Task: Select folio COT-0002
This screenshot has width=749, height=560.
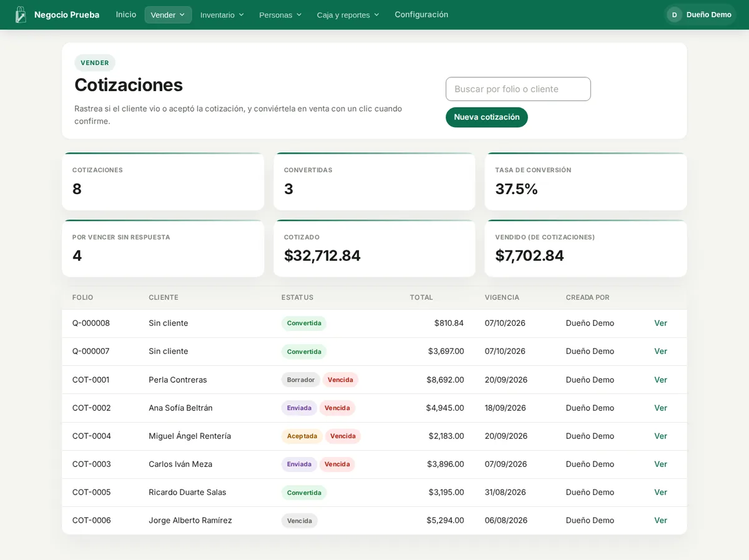Action: 92,408
